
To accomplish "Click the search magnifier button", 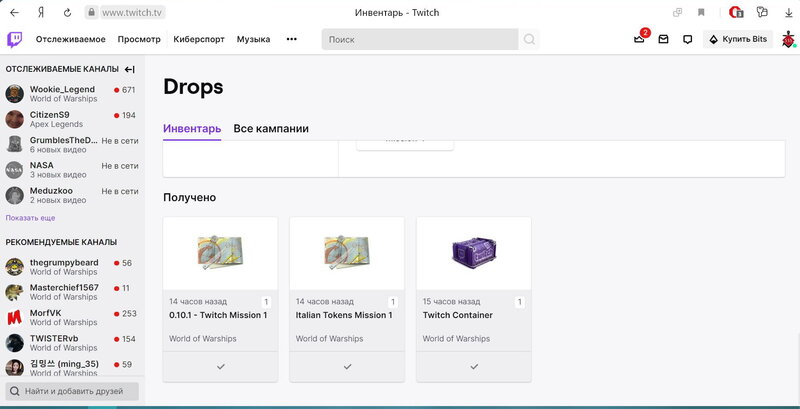I will (530, 40).
